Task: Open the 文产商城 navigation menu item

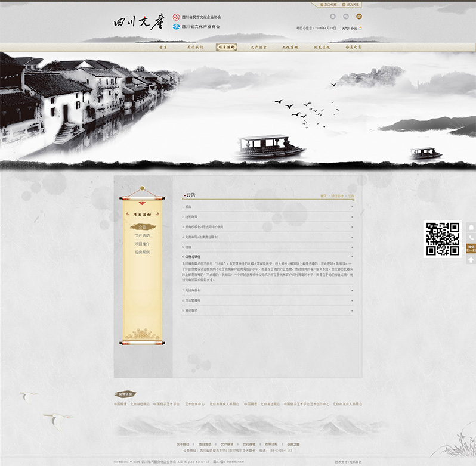Action: pos(289,47)
